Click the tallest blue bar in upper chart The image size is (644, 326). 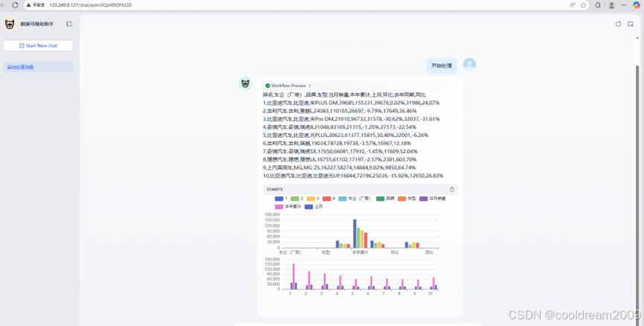355,234
